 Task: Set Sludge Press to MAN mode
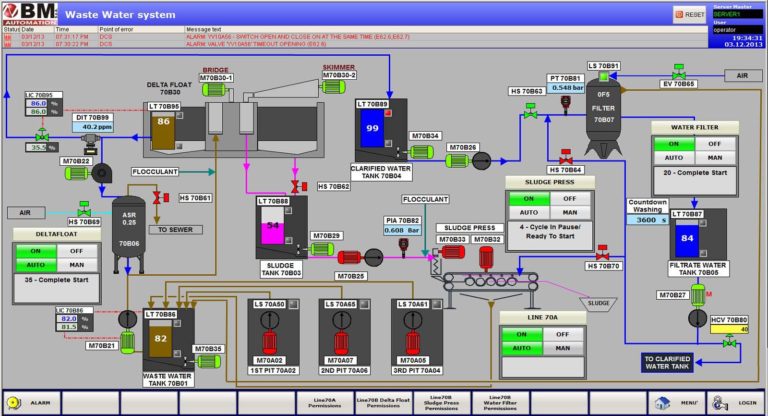coord(570,212)
